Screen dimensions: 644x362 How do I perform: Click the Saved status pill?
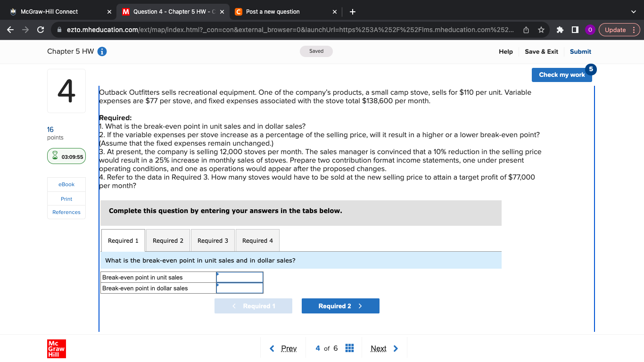tap(316, 51)
